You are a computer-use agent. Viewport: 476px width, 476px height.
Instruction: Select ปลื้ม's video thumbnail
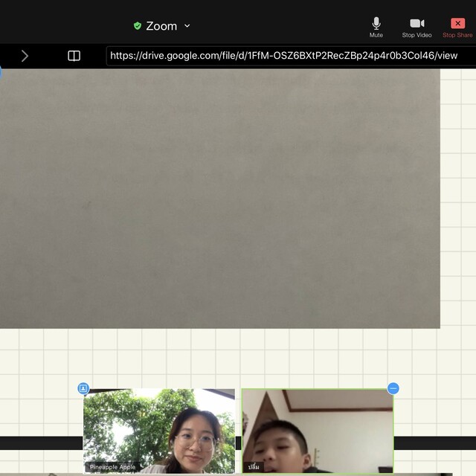318,431
